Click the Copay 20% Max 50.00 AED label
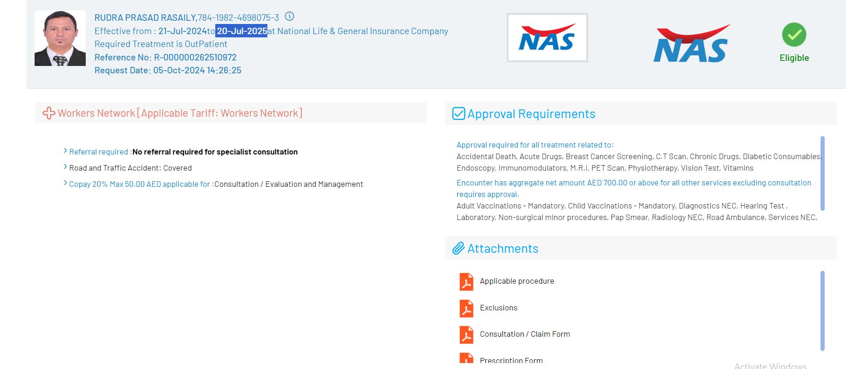 (142, 184)
